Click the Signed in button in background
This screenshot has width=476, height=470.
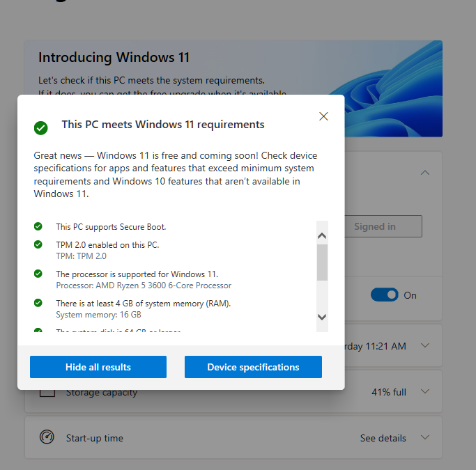(383, 226)
